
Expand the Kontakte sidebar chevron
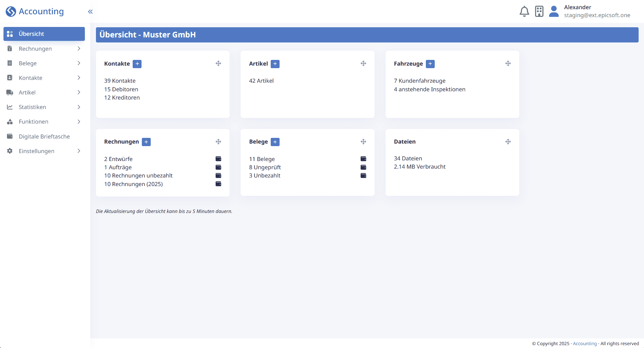click(79, 78)
